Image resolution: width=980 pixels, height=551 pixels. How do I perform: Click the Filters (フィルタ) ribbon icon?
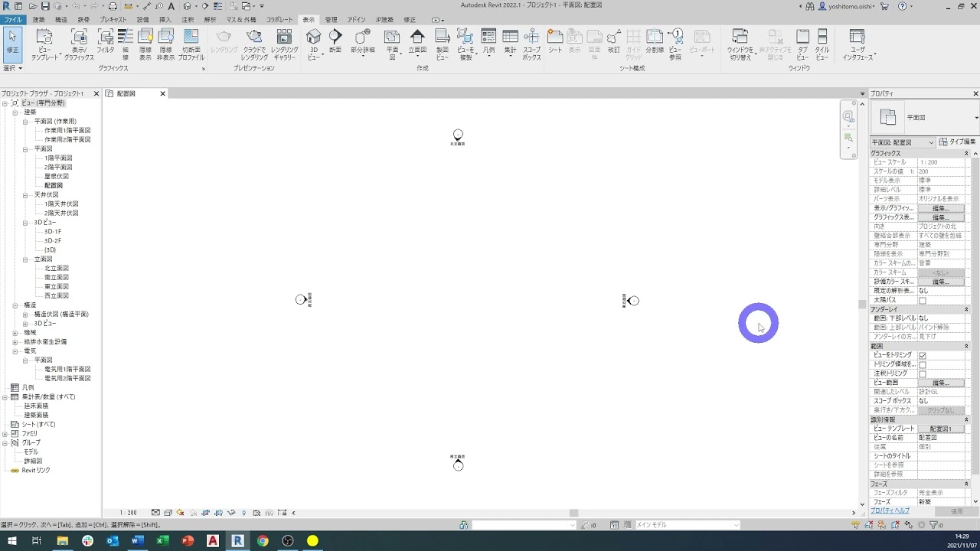[106, 42]
